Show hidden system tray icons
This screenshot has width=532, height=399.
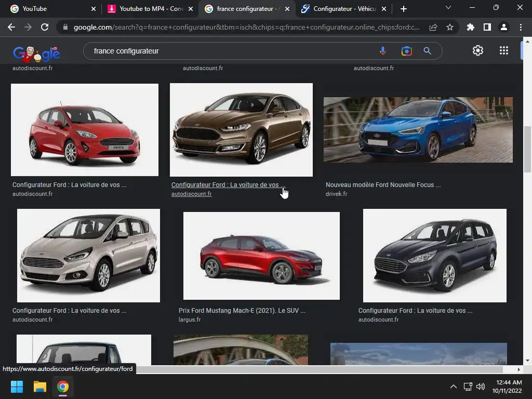(x=453, y=387)
